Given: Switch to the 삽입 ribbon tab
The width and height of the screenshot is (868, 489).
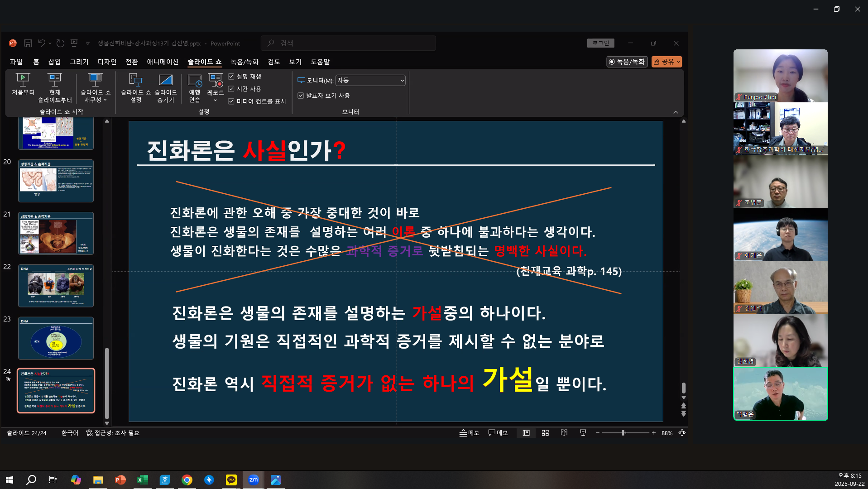Looking at the screenshot, I should click(54, 62).
